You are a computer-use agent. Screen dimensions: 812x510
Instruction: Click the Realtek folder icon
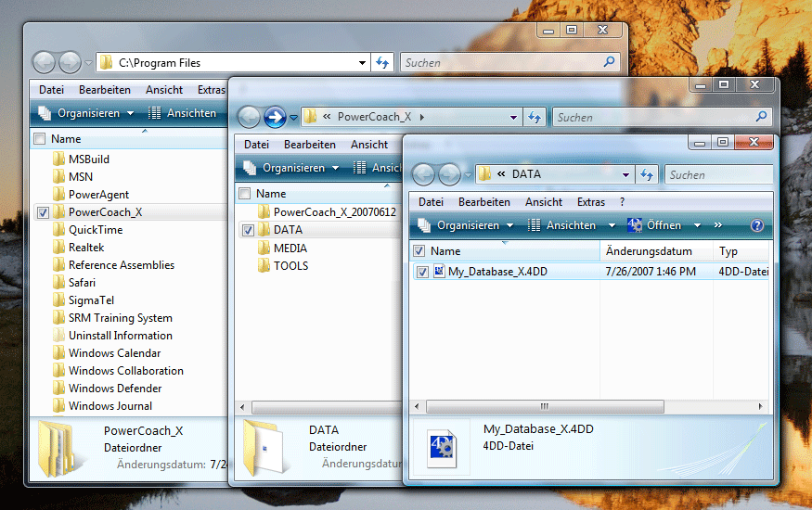coord(59,247)
